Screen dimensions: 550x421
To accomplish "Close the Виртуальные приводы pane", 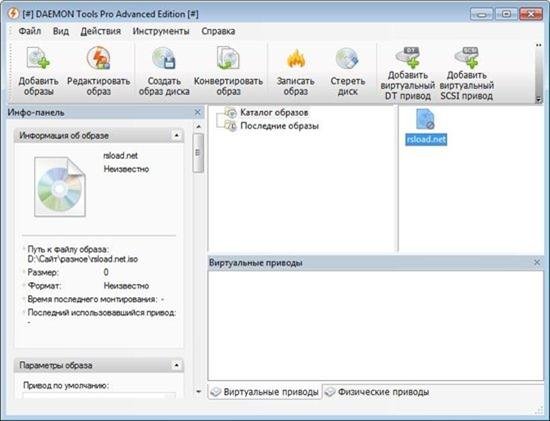I will tap(537, 262).
